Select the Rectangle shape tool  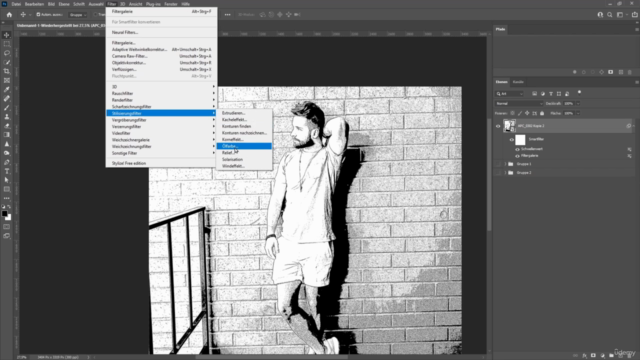pos(7,189)
